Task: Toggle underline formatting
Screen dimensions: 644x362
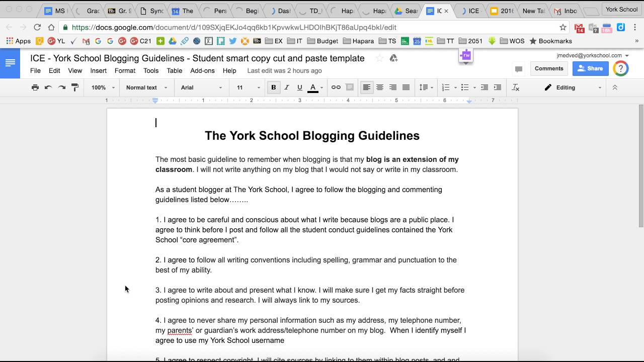Action: pyautogui.click(x=300, y=87)
